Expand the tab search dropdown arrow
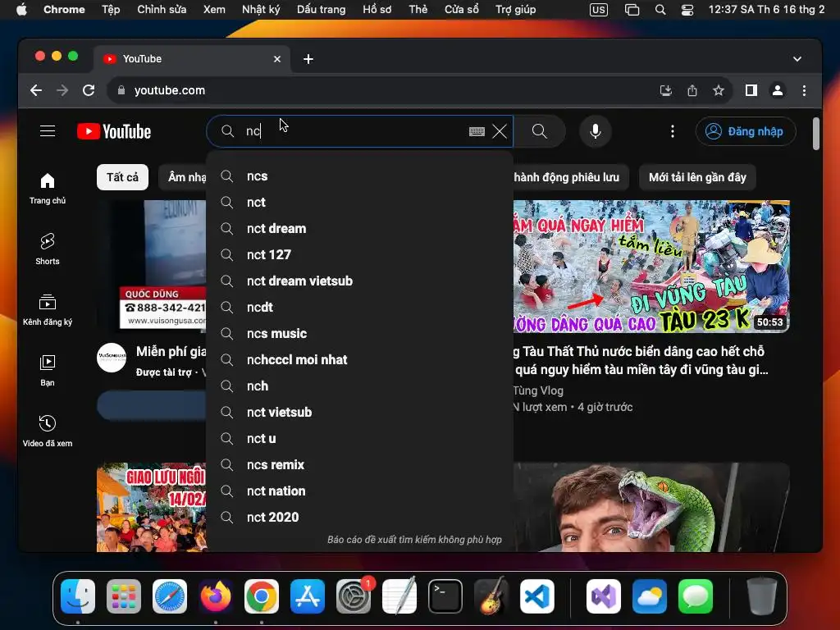The image size is (840, 630). click(x=797, y=59)
